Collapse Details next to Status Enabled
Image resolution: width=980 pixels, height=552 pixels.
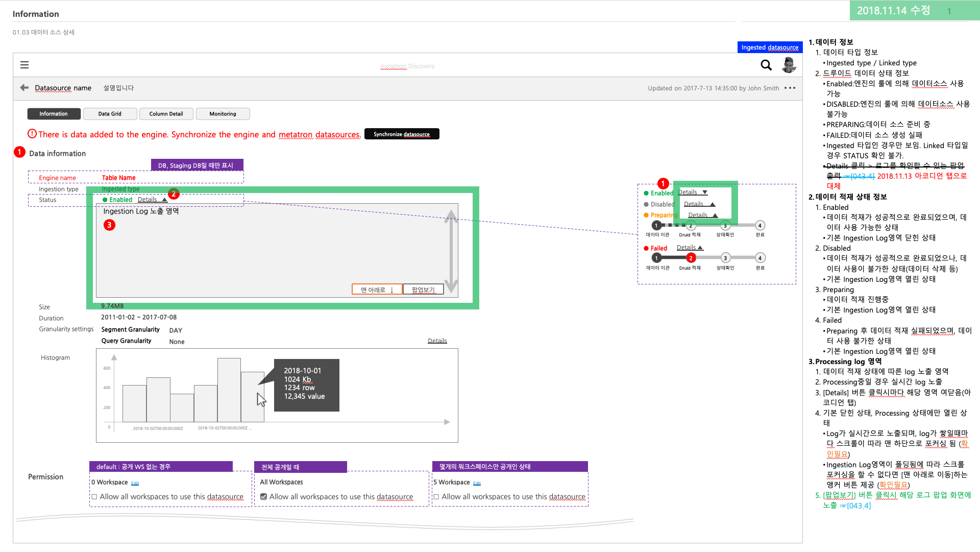152,200
